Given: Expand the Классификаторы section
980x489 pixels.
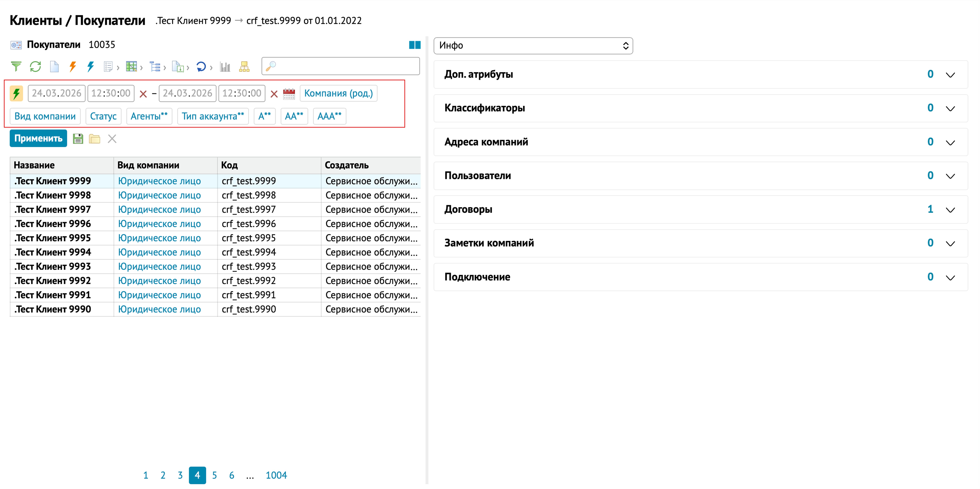Looking at the screenshot, I should click(950, 108).
